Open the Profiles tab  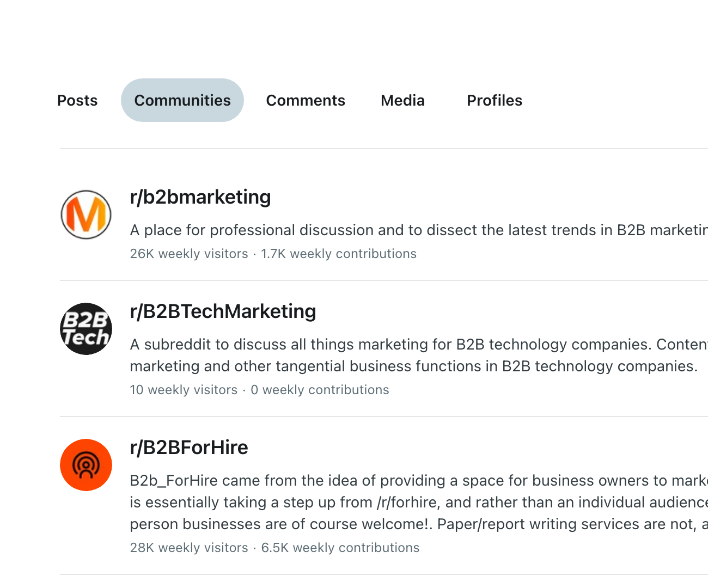[x=495, y=100]
